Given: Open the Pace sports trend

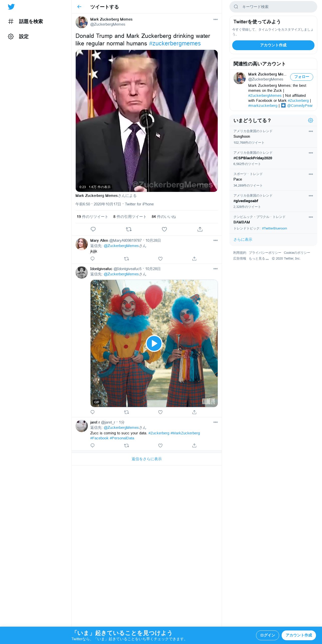Looking at the screenshot, I should point(273,180).
